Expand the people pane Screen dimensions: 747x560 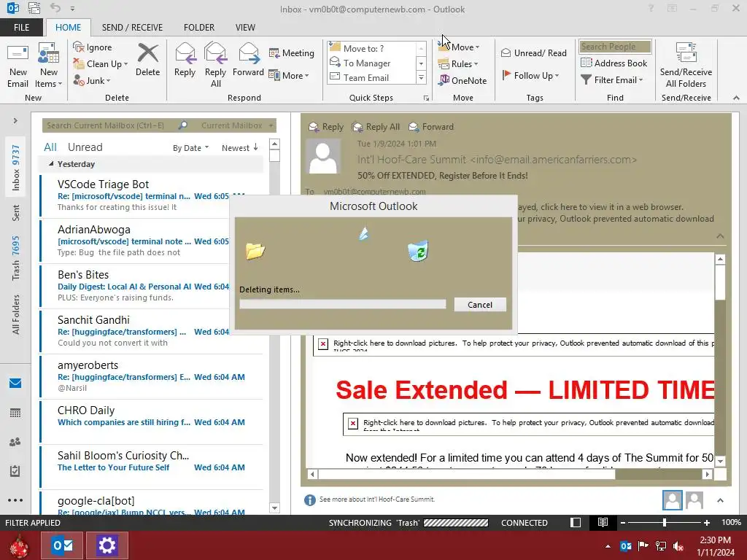(720, 500)
